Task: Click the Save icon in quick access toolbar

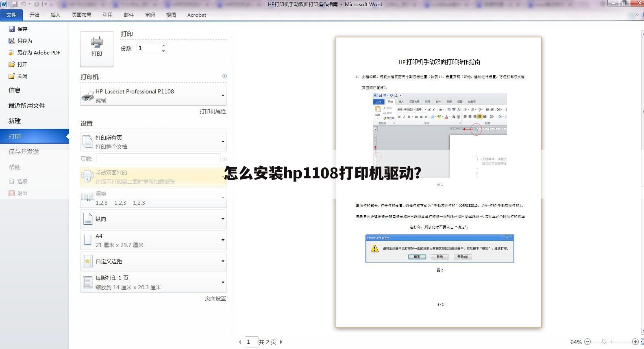Action: [x=15, y=4]
